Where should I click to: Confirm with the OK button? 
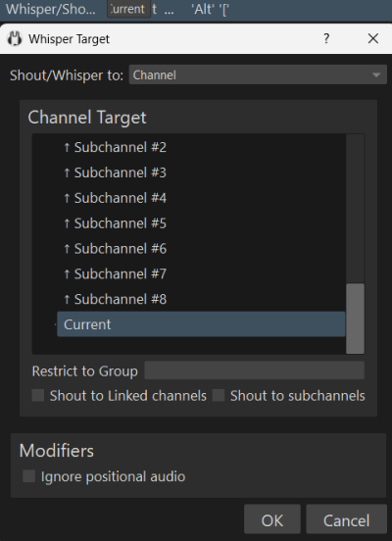point(272,519)
